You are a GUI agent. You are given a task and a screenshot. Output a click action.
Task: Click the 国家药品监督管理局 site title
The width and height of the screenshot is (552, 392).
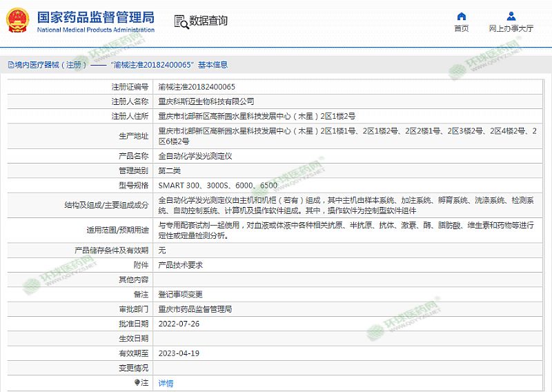95,17
